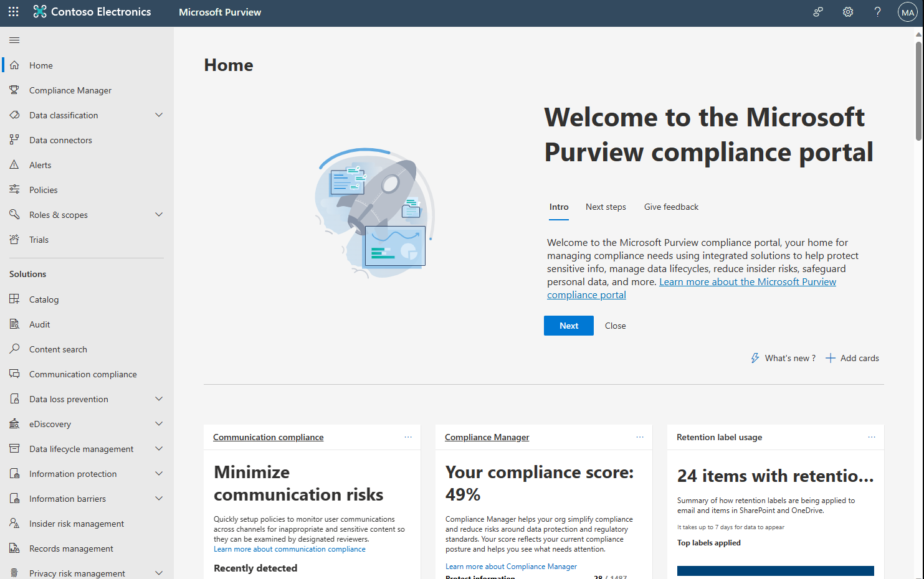Switch to the Next steps tab
The width and height of the screenshot is (924, 579).
click(606, 207)
